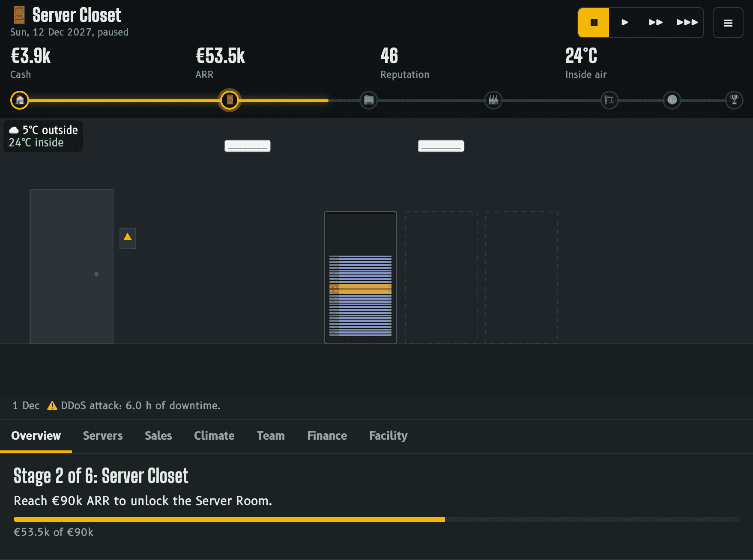The height and width of the screenshot is (560, 753).
Task: Open the Team tab
Action: (x=271, y=436)
